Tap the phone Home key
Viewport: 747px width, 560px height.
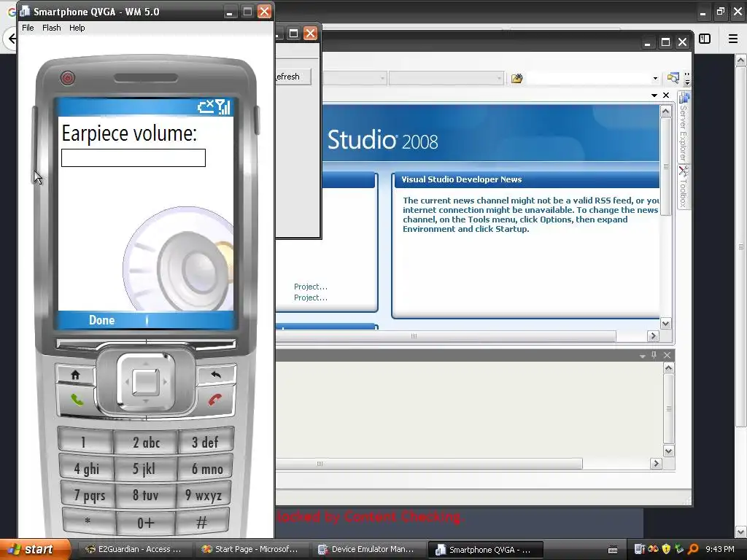pos(75,375)
